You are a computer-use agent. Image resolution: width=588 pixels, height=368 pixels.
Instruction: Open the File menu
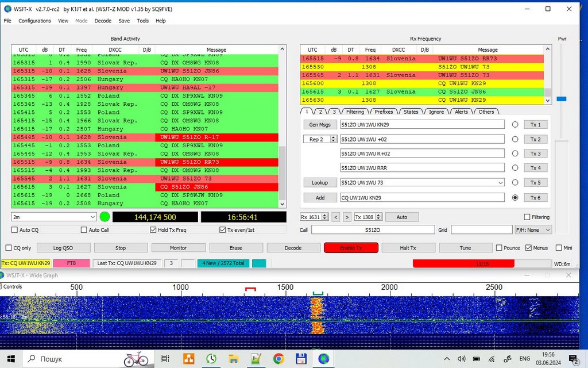(7, 21)
